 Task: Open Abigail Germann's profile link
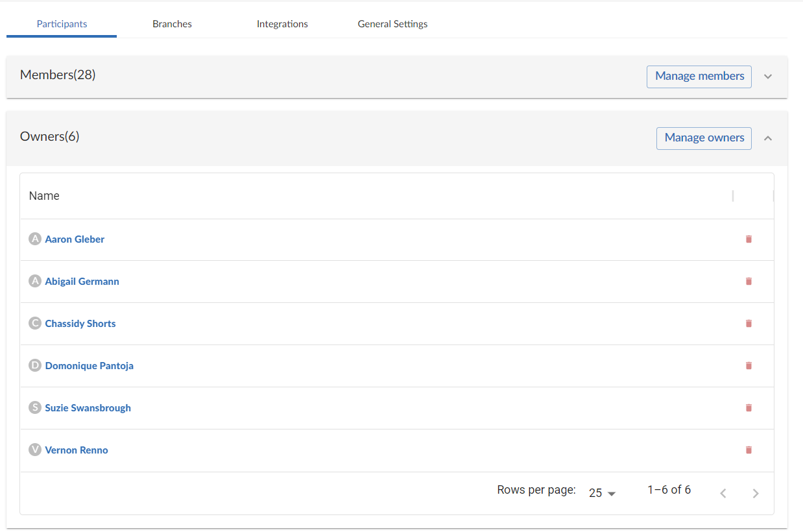point(82,281)
